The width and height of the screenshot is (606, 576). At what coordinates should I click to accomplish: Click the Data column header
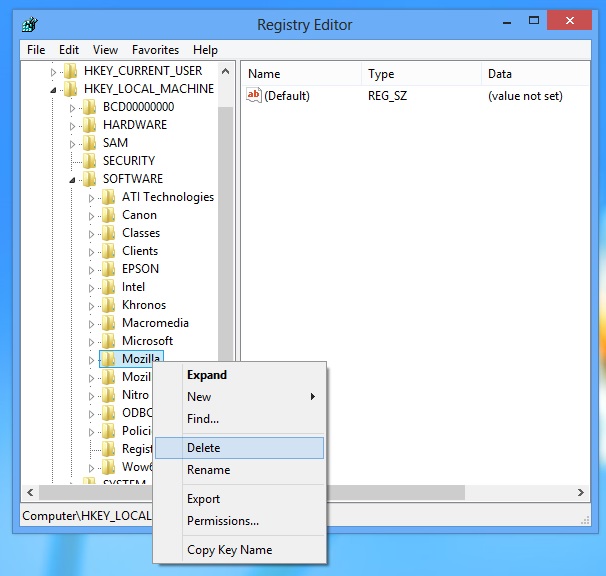[536, 73]
